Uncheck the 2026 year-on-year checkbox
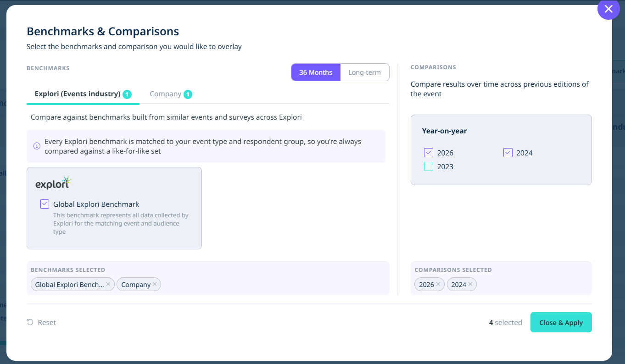Screen dimensions: 625x364 pos(429,153)
